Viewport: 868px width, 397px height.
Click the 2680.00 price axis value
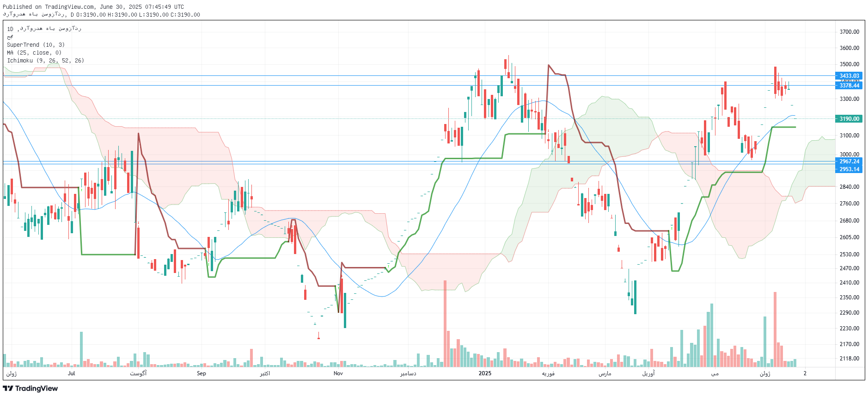(x=850, y=221)
